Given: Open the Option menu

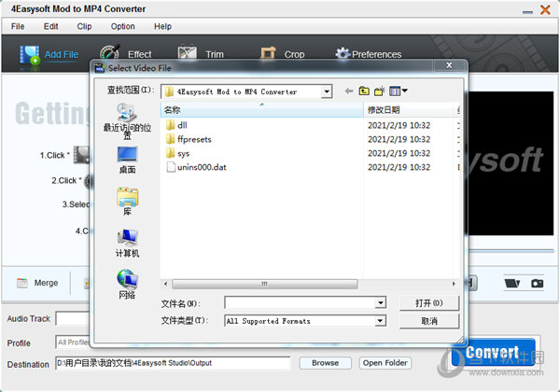Looking at the screenshot, I should coord(122,26).
